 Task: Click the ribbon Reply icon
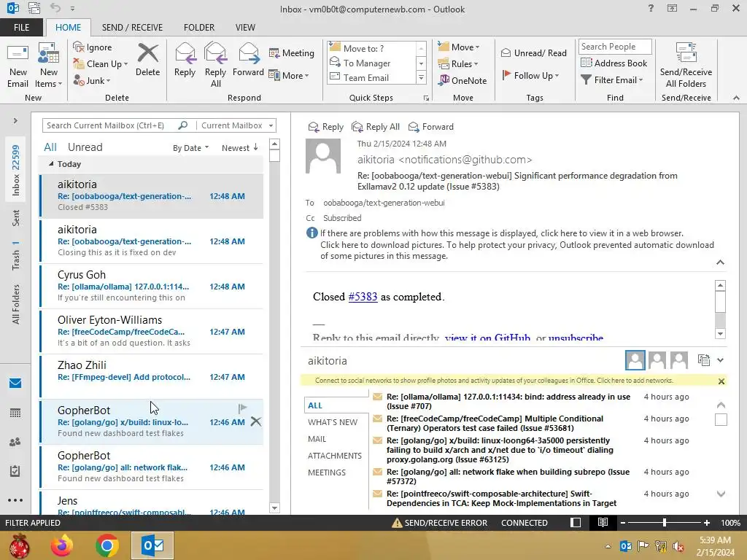(185, 61)
